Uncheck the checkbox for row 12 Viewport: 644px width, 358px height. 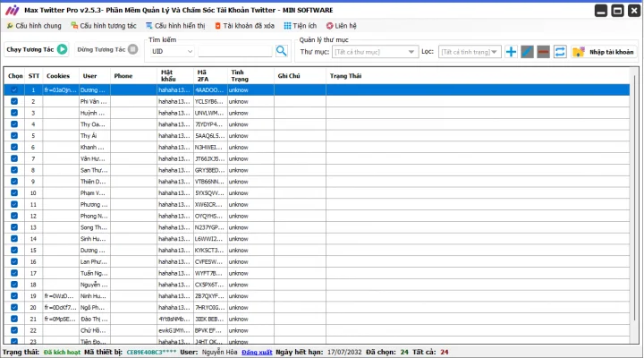14,216
